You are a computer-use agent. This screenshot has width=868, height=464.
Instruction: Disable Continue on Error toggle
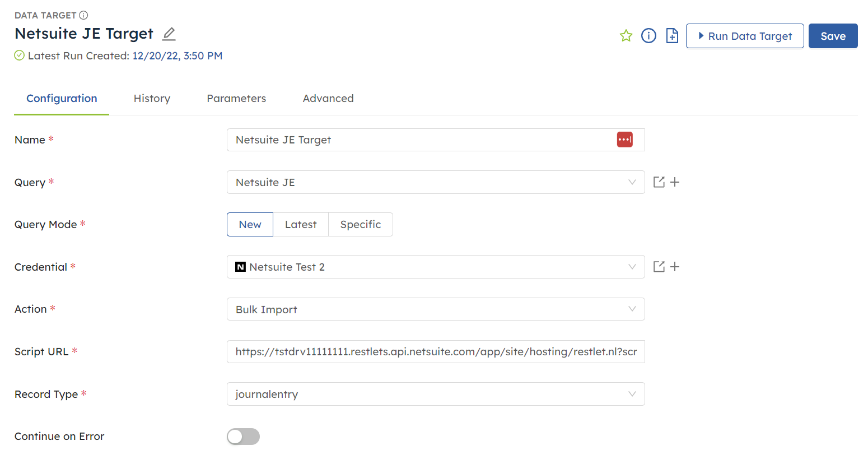pos(243,437)
